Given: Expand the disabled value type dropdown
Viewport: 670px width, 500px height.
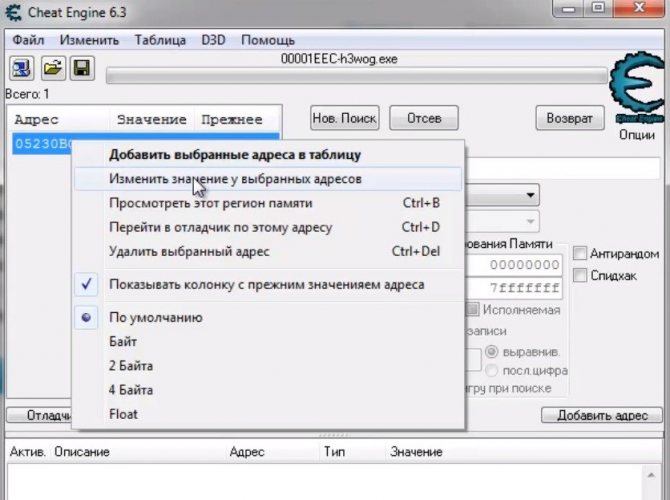Looking at the screenshot, I should coord(502,222).
